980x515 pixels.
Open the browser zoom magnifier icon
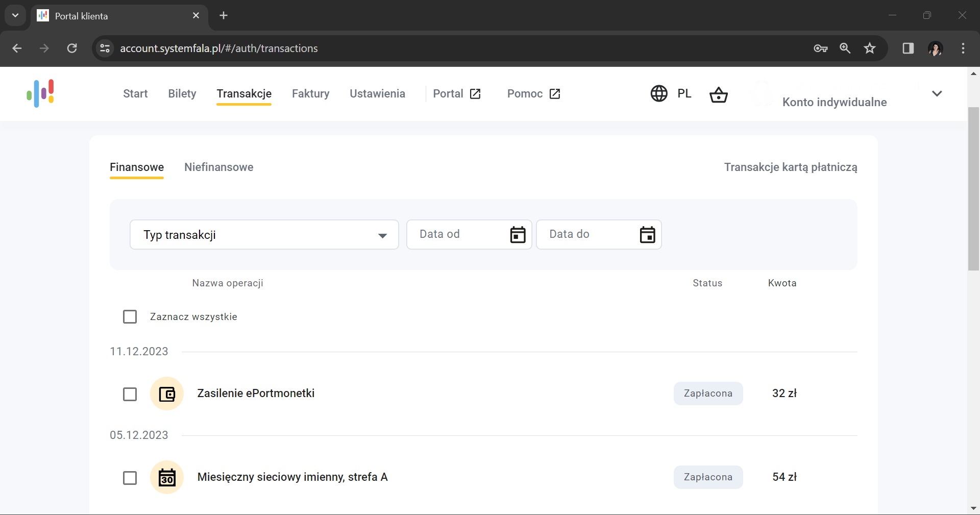point(845,48)
